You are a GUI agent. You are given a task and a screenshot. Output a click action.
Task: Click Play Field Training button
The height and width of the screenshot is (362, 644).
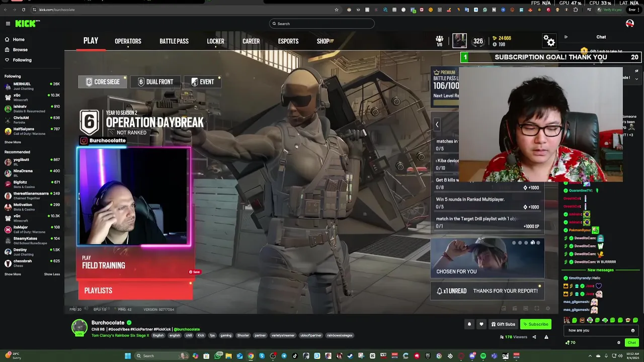[x=136, y=262]
